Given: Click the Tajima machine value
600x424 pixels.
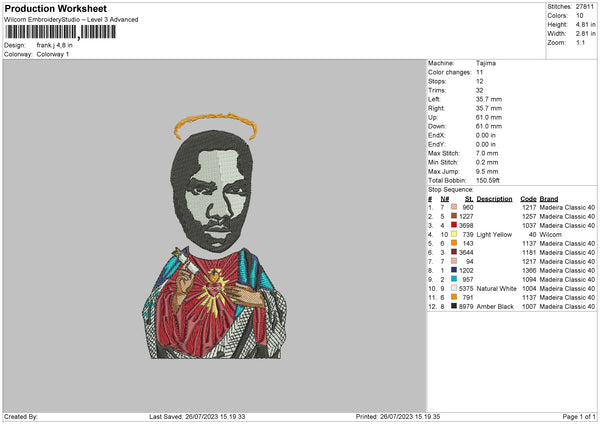Looking at the screenshot, I should pos(487,63).
